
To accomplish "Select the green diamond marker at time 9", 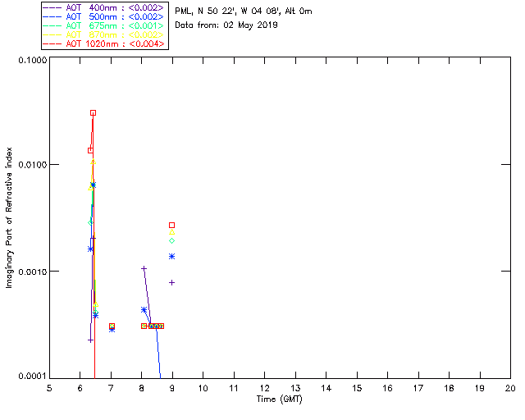I will pyautogui.click(x=171, y=241).
